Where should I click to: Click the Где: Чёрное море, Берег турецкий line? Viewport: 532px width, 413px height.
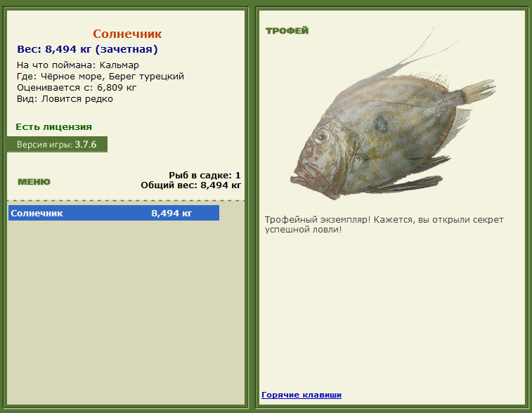(100, 77)
